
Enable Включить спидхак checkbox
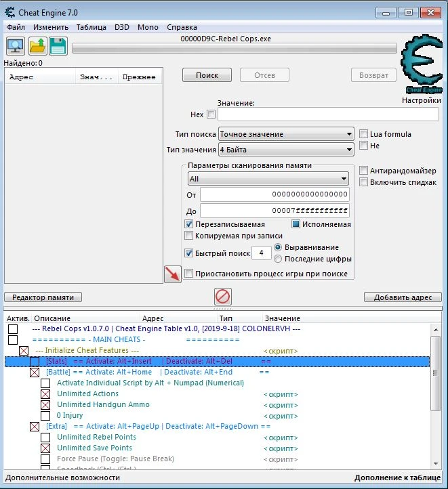pyautogui.click(x=363, y=182)
